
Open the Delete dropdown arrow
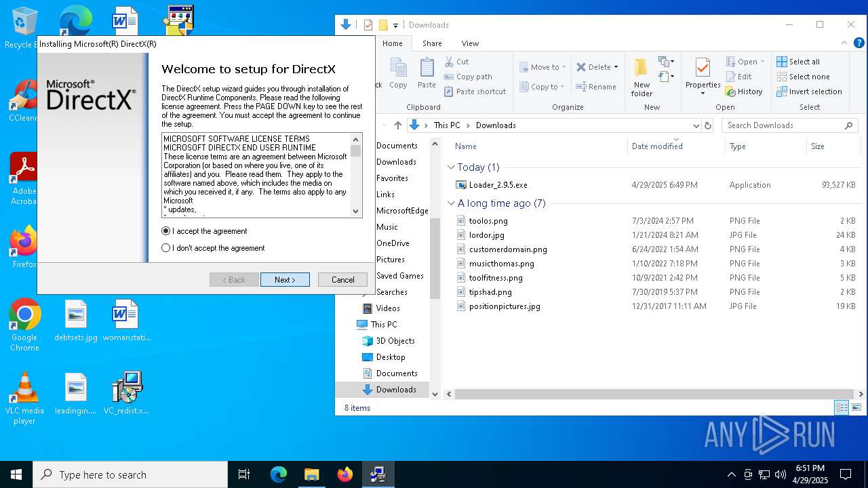click(616, 67)
